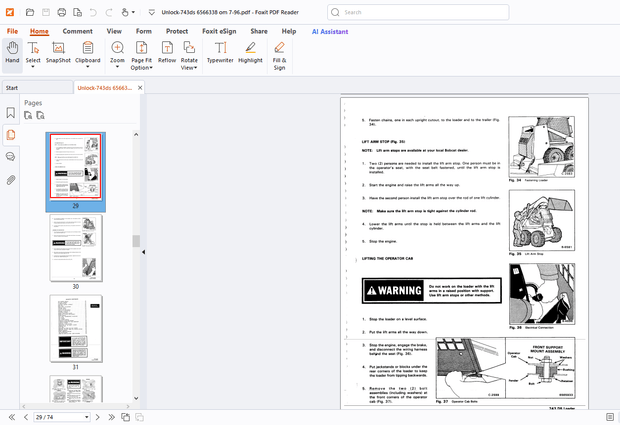Click the thumbnail panel scroll down arrow

(x=136, y=399)
